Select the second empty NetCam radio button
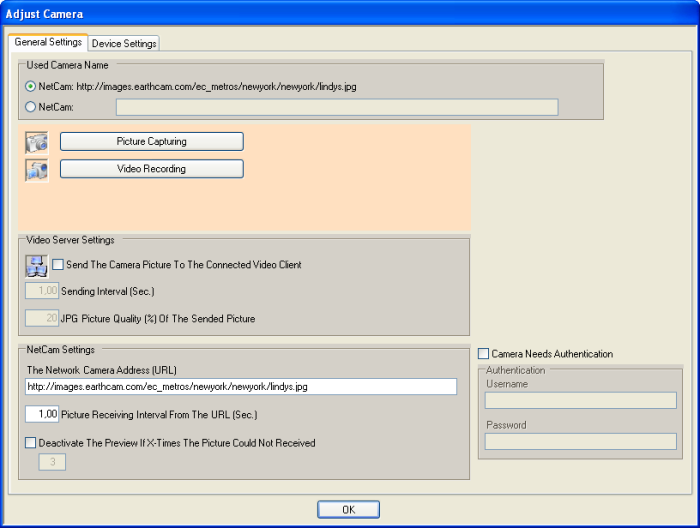This screenshot has height=528, width=700. [31, 107]
